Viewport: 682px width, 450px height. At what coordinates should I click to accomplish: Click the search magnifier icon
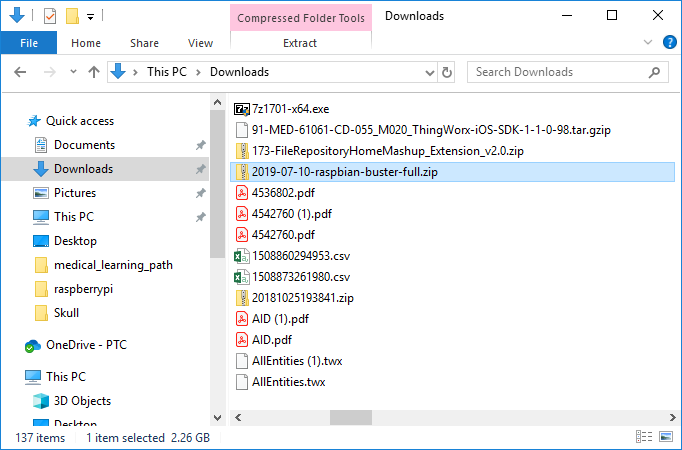point(655,72)
